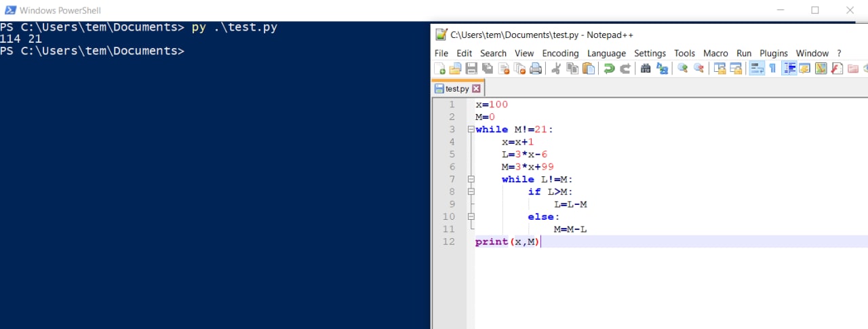Maximize the Windows PowerShell window

tap(814, 10)
